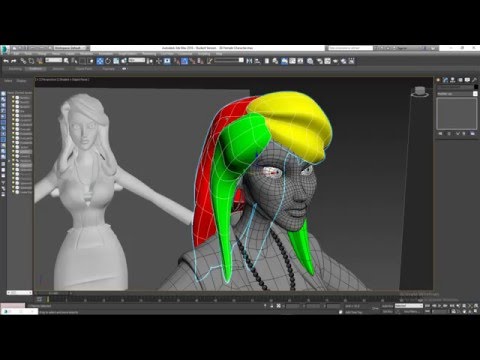
Task: Activate the Select and Rotate tool
Action: click(x=108, y=61)
